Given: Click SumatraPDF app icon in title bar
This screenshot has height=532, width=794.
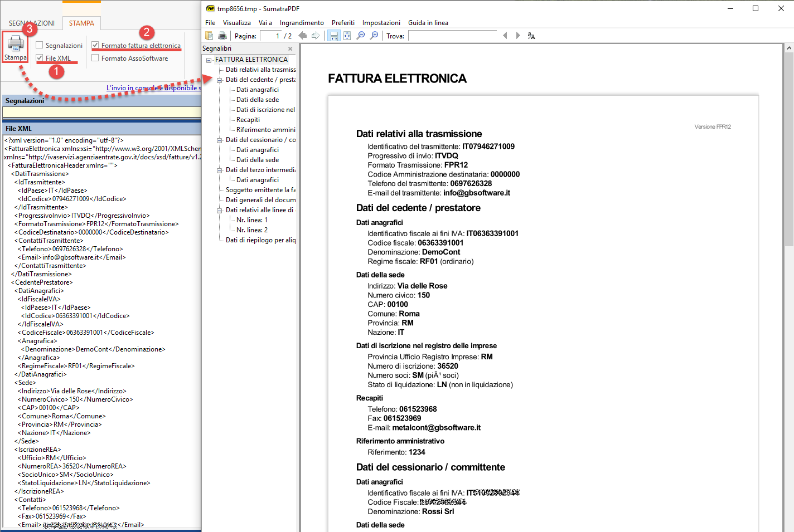Looking at the screenshot, I should pyautogui.click(x=210, y=8).
